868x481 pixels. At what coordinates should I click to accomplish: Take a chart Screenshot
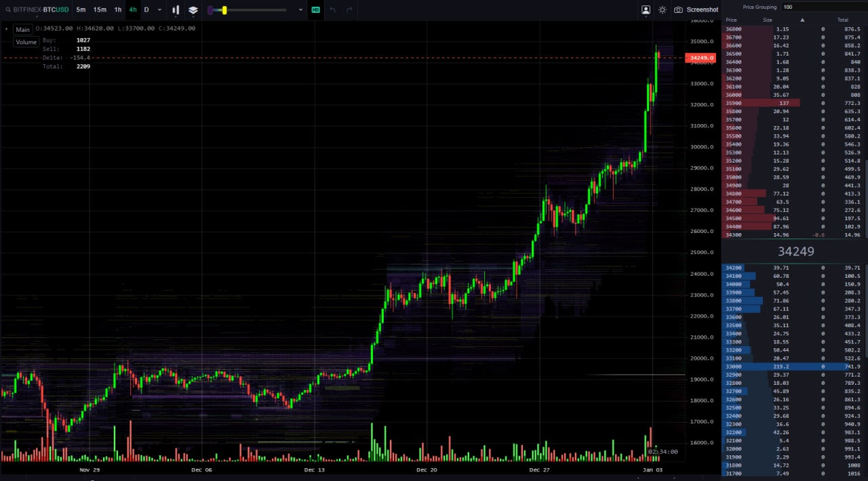coord(696,10)
